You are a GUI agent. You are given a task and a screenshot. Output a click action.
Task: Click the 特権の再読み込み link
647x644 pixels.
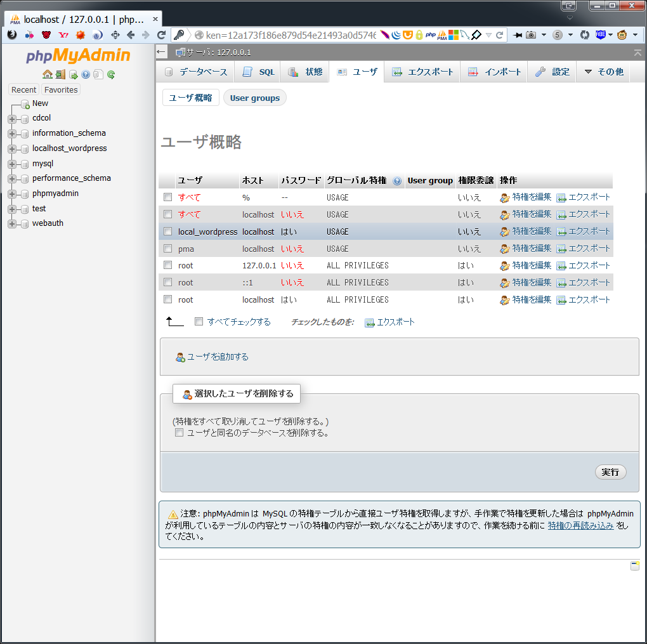(x=580, y=525)
